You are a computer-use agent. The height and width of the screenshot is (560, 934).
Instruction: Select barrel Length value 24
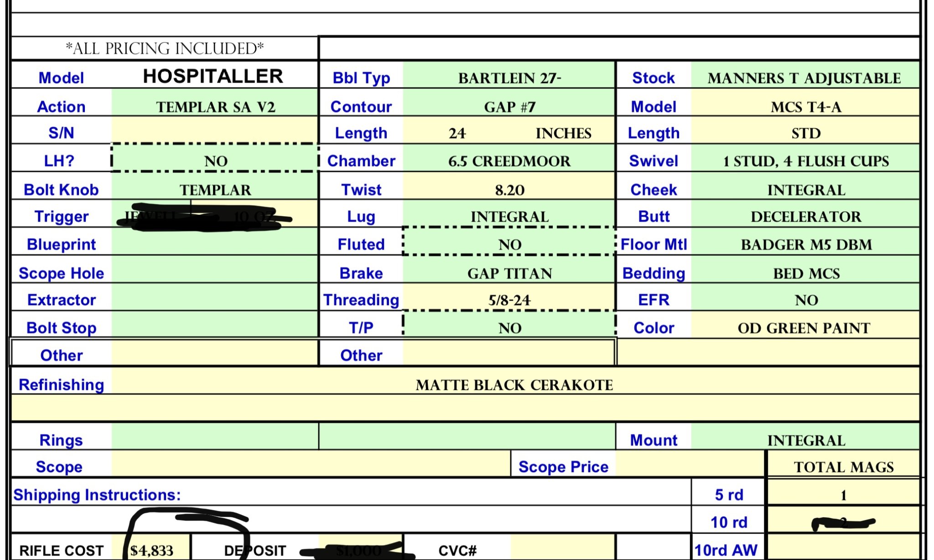(457, 133)
